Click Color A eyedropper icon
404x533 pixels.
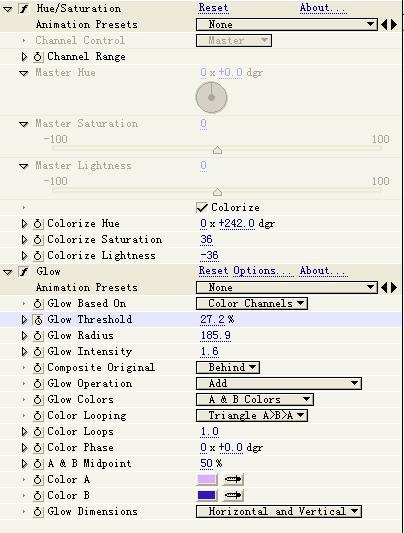(233, 479)
